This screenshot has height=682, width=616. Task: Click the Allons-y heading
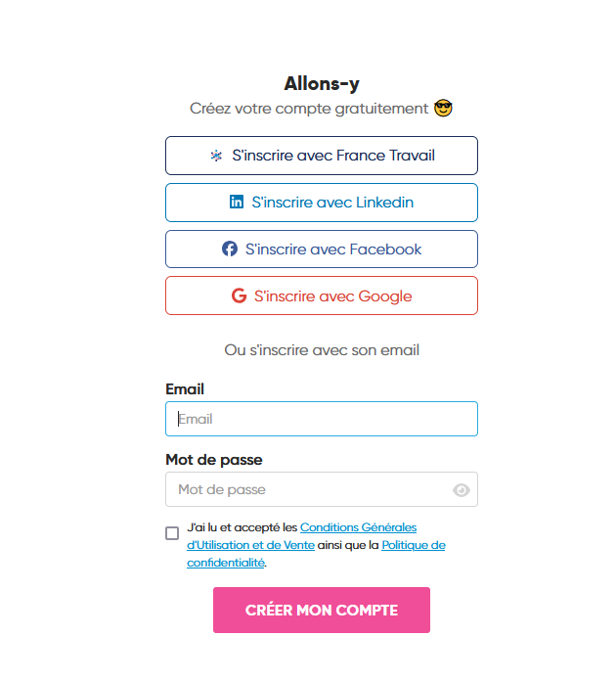click(322, 84)
